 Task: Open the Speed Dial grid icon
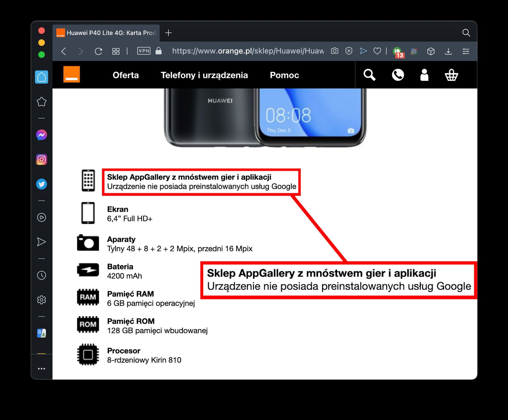tap(116, 51)
